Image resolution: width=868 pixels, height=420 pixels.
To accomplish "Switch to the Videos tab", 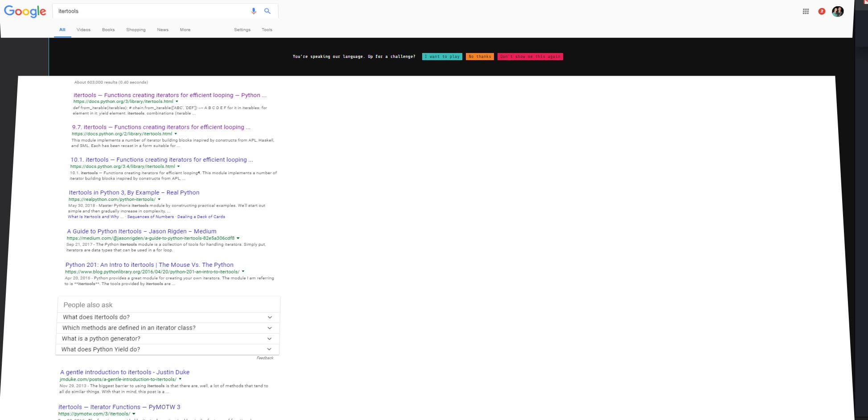I will point(83,30).
